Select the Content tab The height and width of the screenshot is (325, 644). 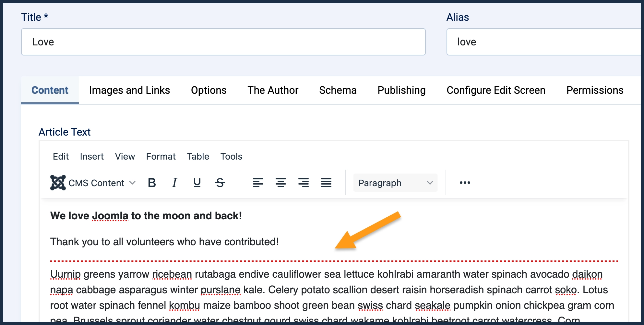point(50,90)
